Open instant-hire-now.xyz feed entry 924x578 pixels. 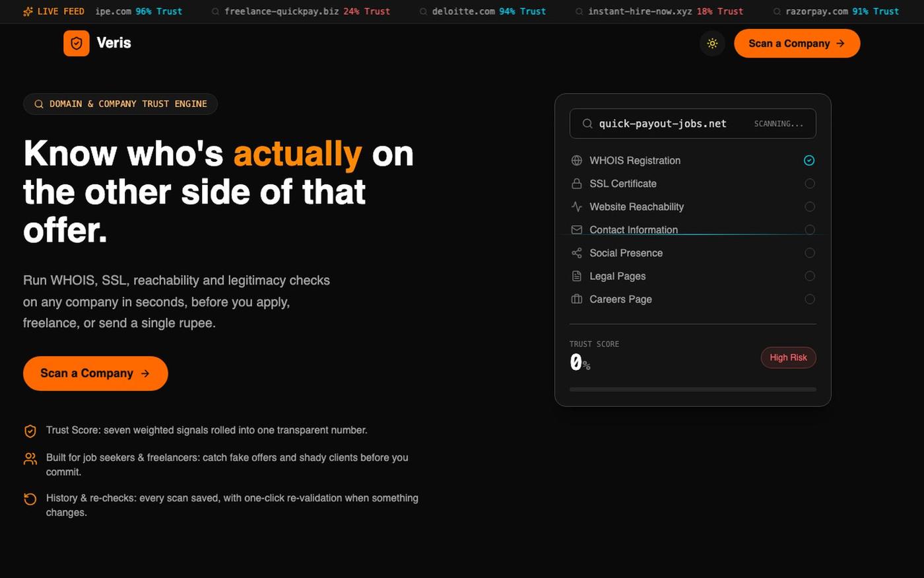659,11
